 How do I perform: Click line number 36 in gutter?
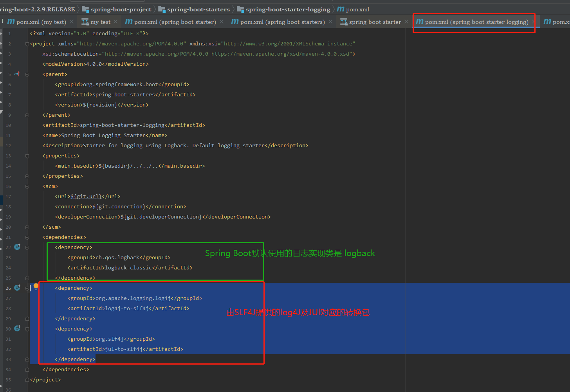pyautogui.click(x=8, y=390)
